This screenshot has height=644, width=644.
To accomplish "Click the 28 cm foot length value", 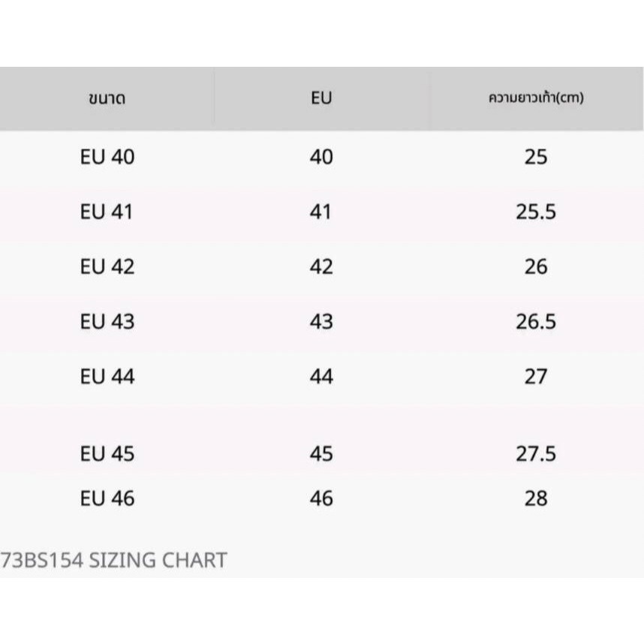I will click(536, 498).
